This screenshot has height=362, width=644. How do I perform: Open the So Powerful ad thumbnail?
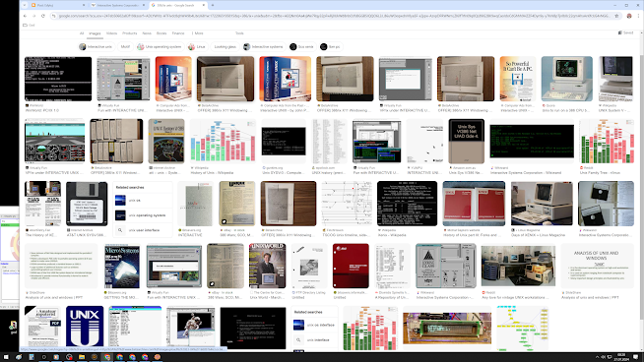[518, 79]
